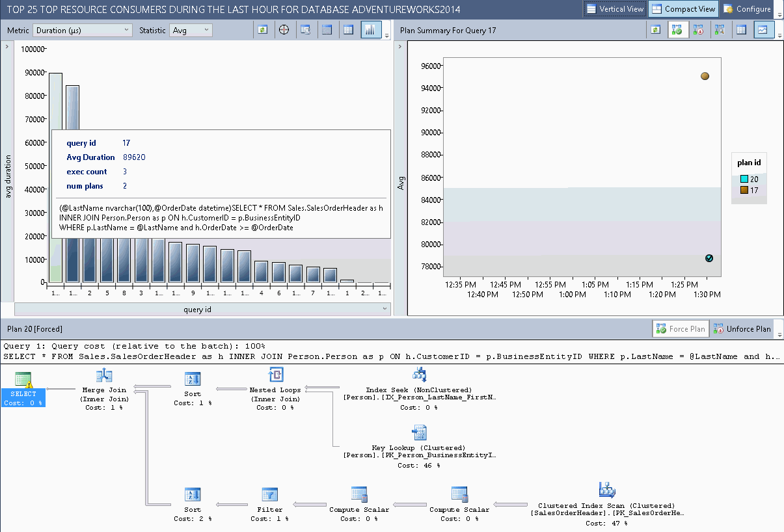Open the Metric dropdown showing Duration

[82, 30]
